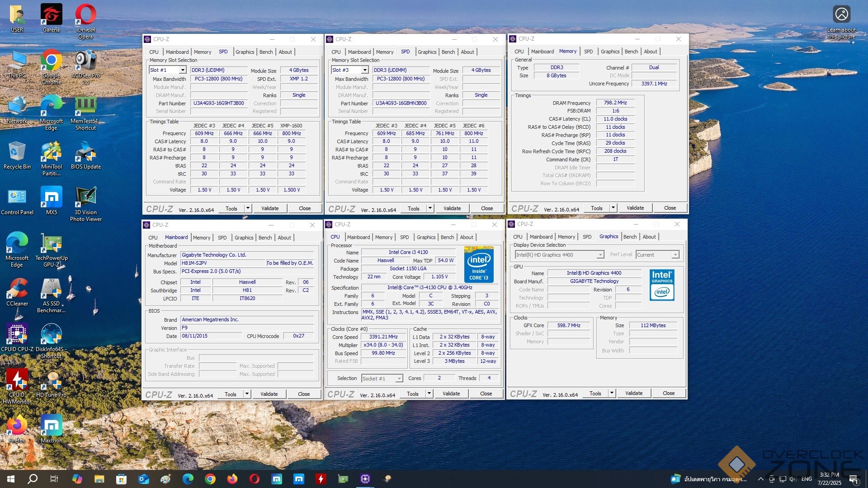The width and height of the screenshot is (868, 488).
Task: Switch to the Bench tab in the Mainboard window
Action: [x=265, y=238]
